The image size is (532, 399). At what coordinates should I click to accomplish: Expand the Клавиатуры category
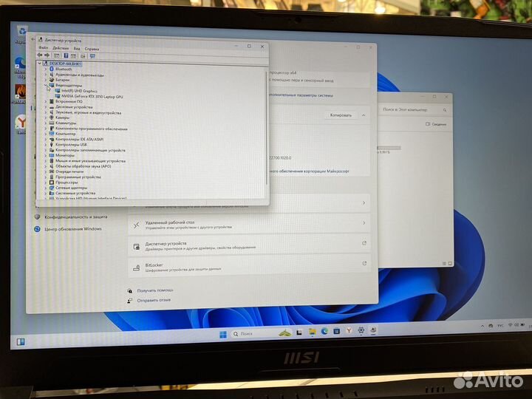coord(45,123)
